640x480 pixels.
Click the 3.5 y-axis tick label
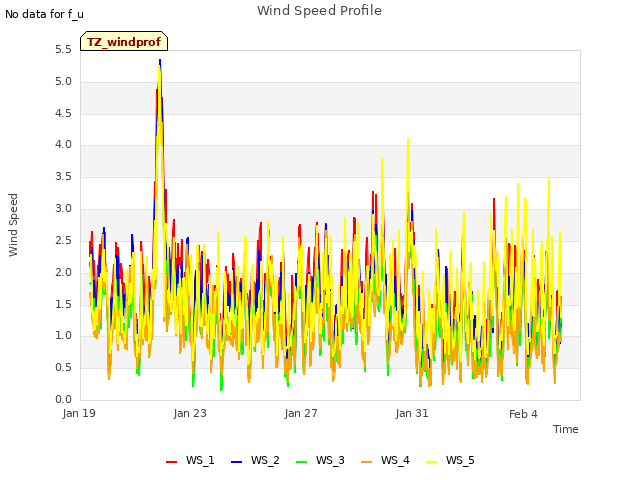[x=63, y=177]
